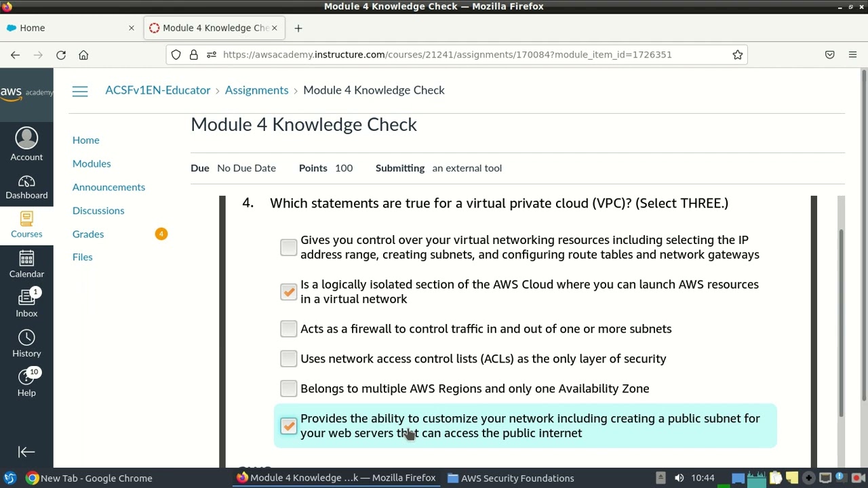Open the Calendar in sidebar
This screenshot has height=488, width=868.
coord(26,264)
